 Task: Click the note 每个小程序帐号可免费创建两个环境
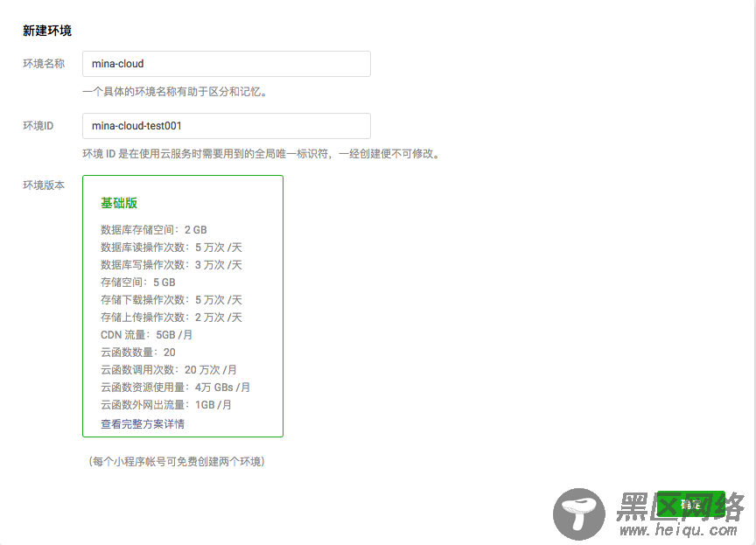tap(177, 462)
